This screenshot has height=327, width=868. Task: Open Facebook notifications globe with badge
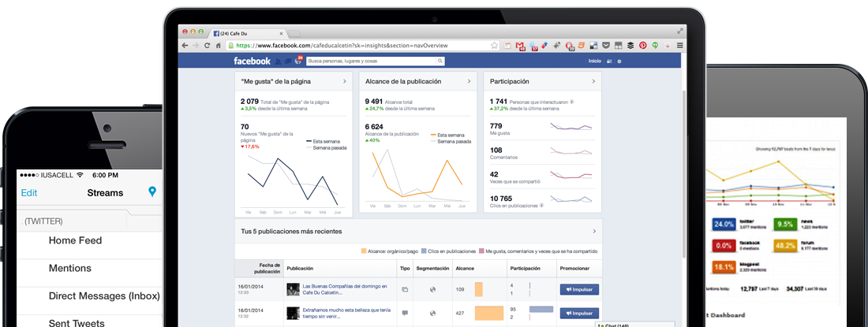(x=298, y=60)
